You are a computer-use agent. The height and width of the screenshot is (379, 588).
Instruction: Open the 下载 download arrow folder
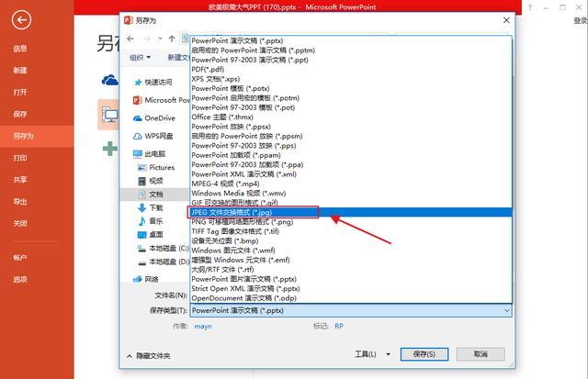[141, 207]
